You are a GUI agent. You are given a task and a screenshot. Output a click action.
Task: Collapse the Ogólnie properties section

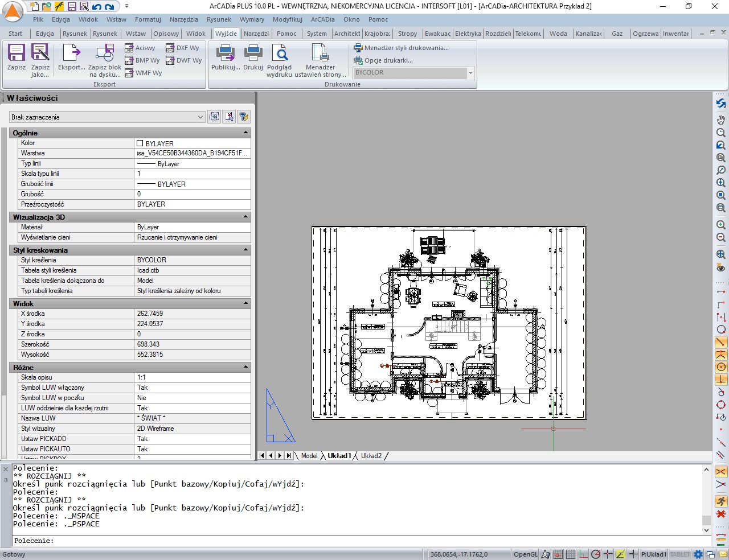point(246,133)
